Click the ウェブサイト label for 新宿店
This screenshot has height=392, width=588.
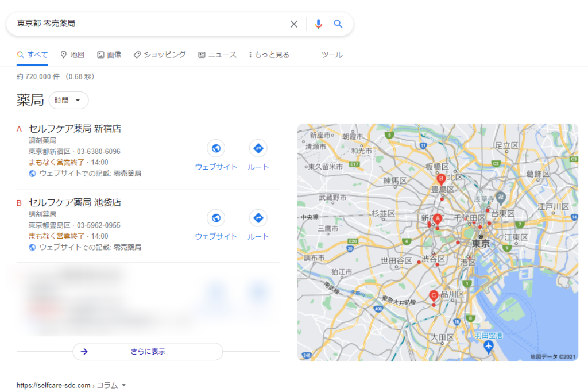(216, 167)
